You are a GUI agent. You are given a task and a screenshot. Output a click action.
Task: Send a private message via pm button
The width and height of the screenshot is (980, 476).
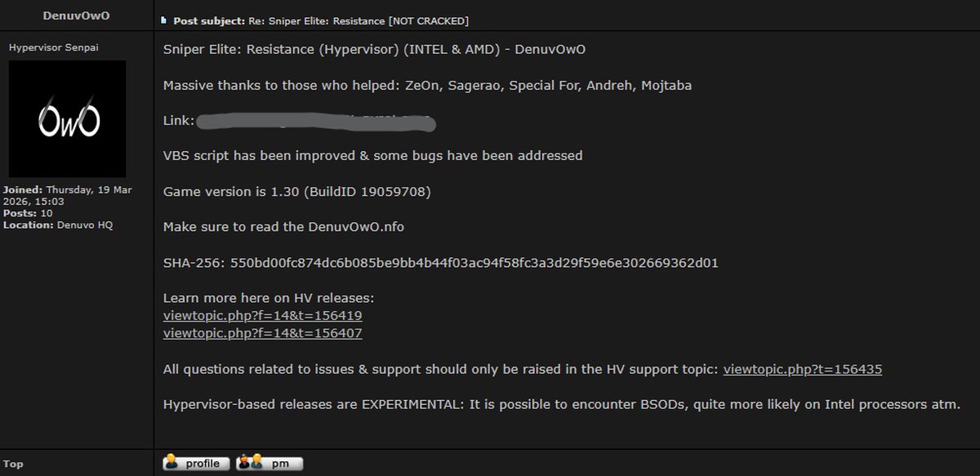269,464
